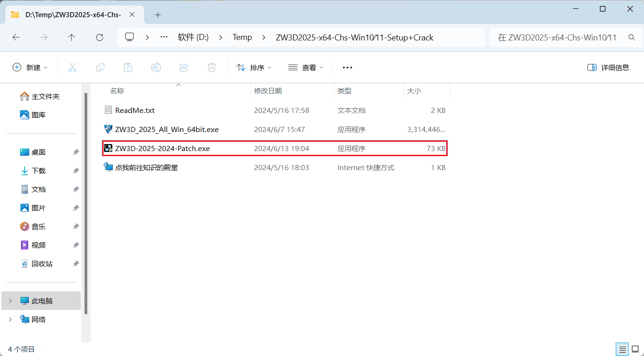Click the Delete trash icon
Screen dimensions: 644x356
click(x=212, y=67)
